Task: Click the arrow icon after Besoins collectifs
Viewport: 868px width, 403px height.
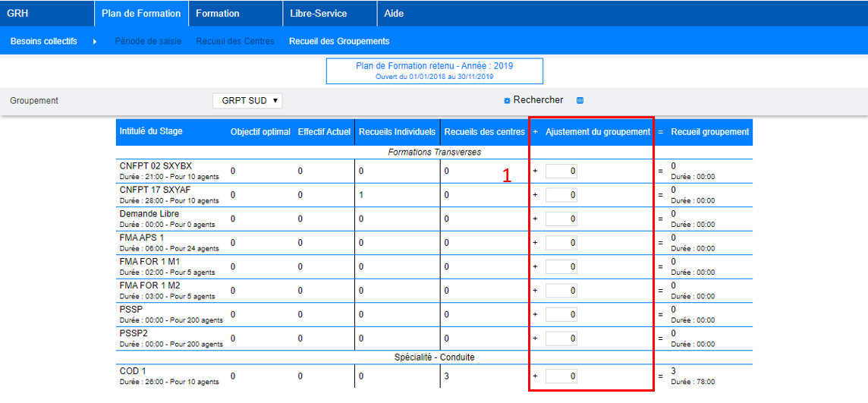Action: [x=95, y=41]
